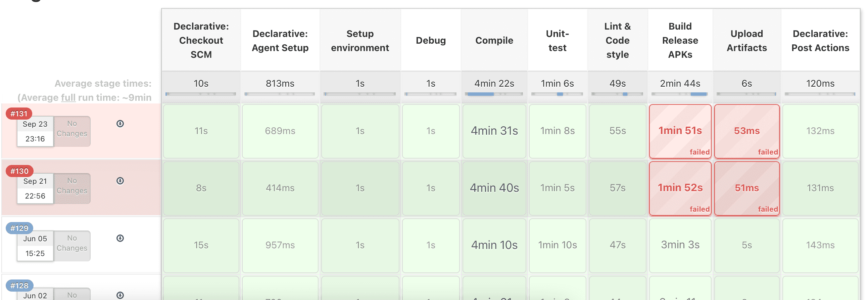Viewport: 868px width, 300px height.
Task: Click Unit-test cell 1min 8s
Action: pos(557,131)
